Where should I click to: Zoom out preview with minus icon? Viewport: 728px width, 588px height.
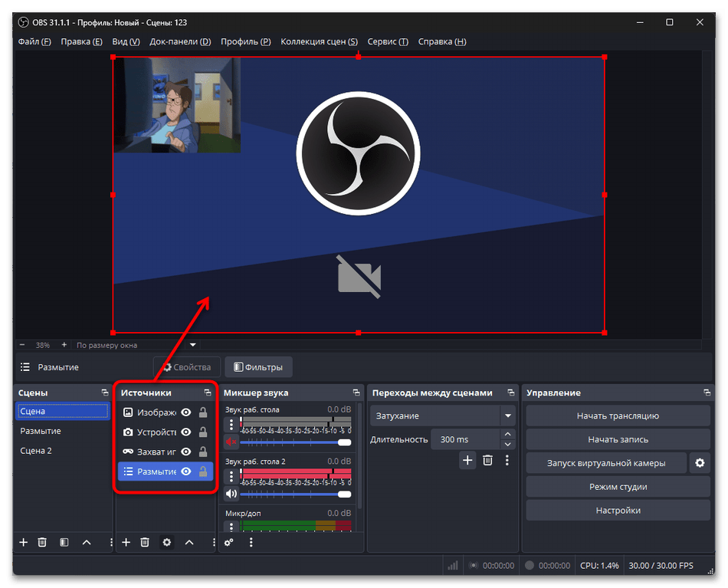[x=22, y=345]
